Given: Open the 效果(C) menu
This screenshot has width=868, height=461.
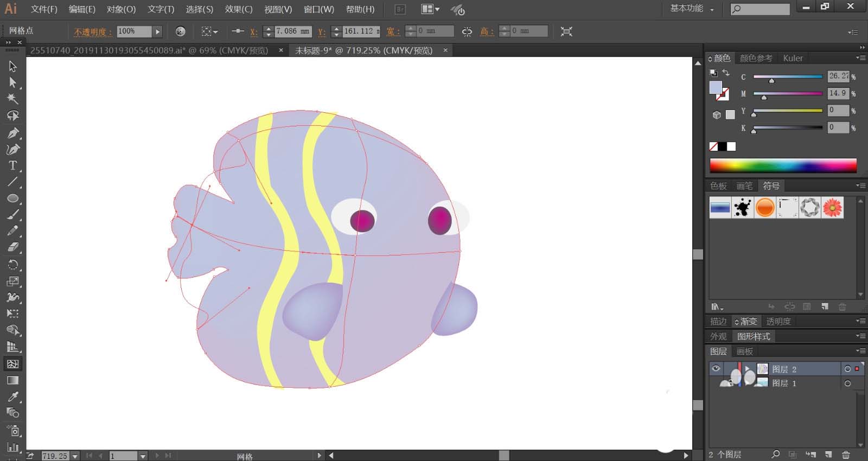Looking at the screenshot, I should (239, 9).
